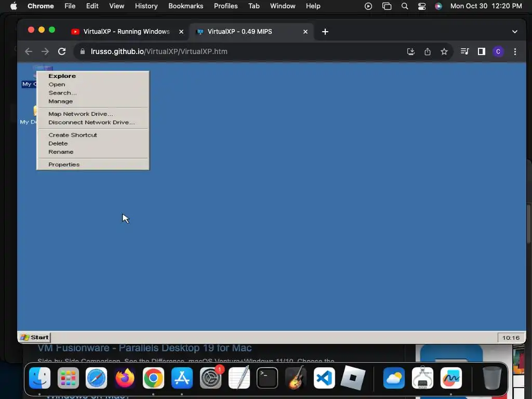Open the Help menu

click(313, 6)
